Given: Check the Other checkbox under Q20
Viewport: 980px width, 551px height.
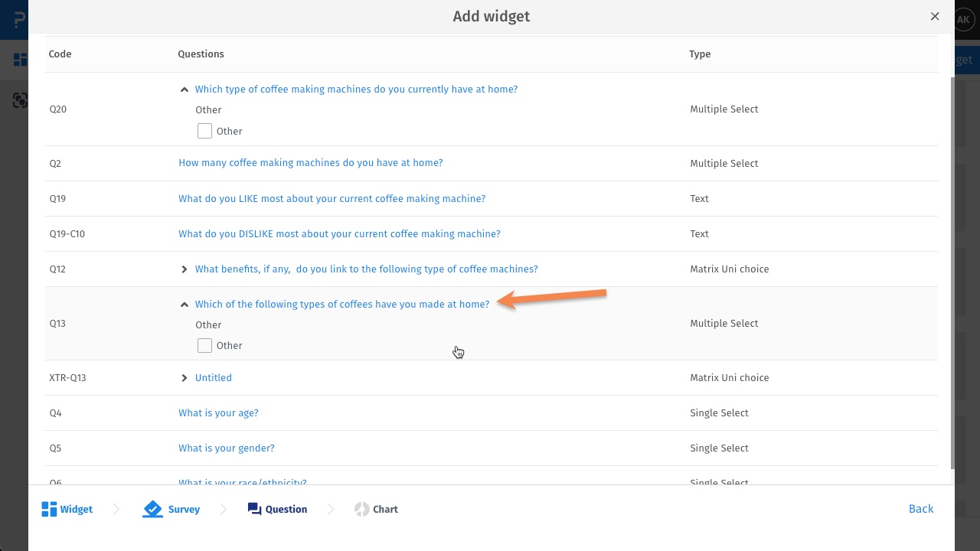Looking at the screenshot, I should pos(204,131).
